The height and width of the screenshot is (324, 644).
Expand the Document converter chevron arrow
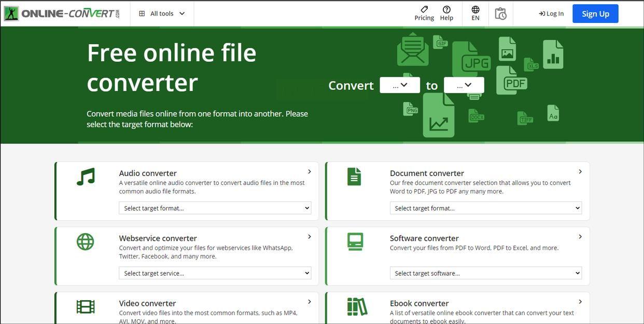coord(580,171)
